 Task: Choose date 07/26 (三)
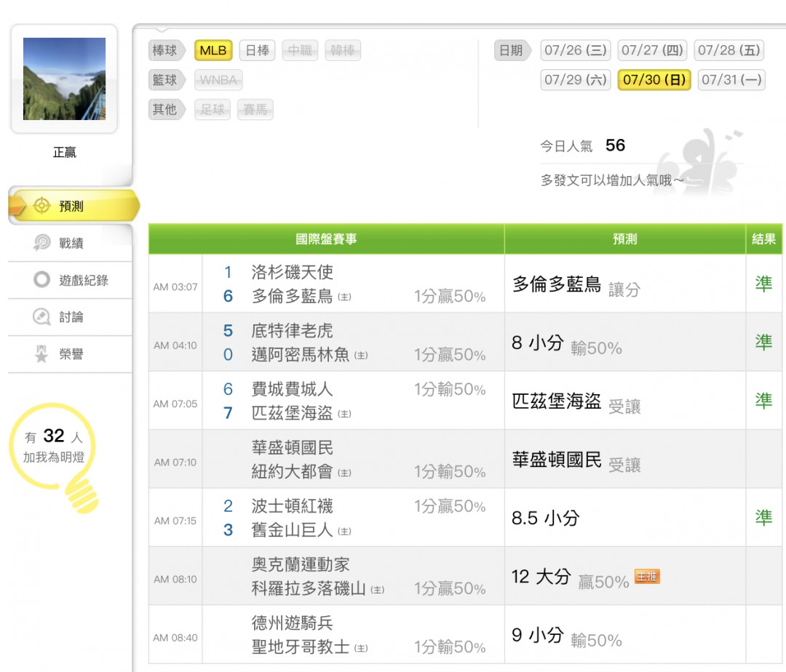(x=576, y=51)
